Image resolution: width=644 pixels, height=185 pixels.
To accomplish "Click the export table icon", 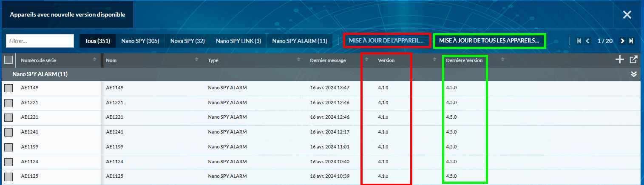I will pyautogui.click(x=634, y=60).
